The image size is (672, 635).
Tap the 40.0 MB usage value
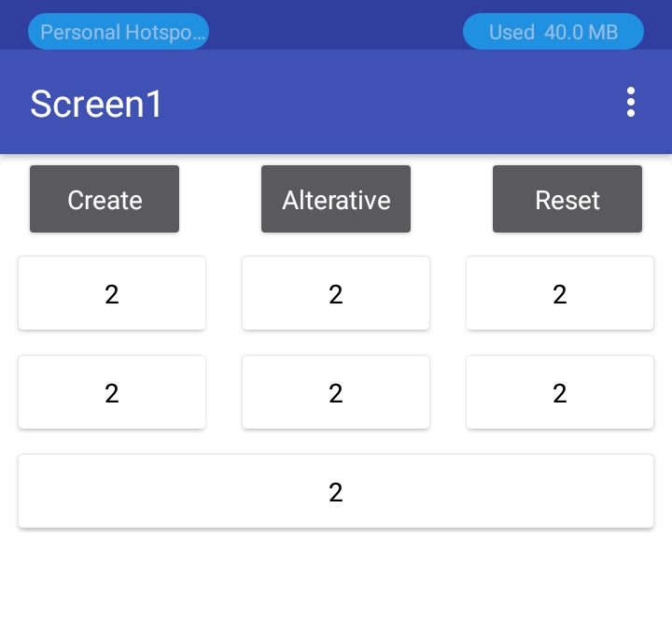(x=581, y=32)
